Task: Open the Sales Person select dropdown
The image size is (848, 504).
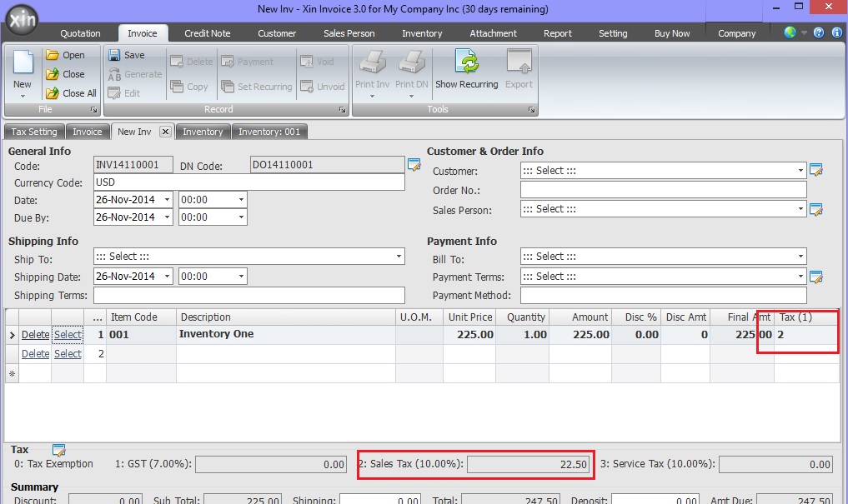Action: pyautogui.click(x=800, y=209)
